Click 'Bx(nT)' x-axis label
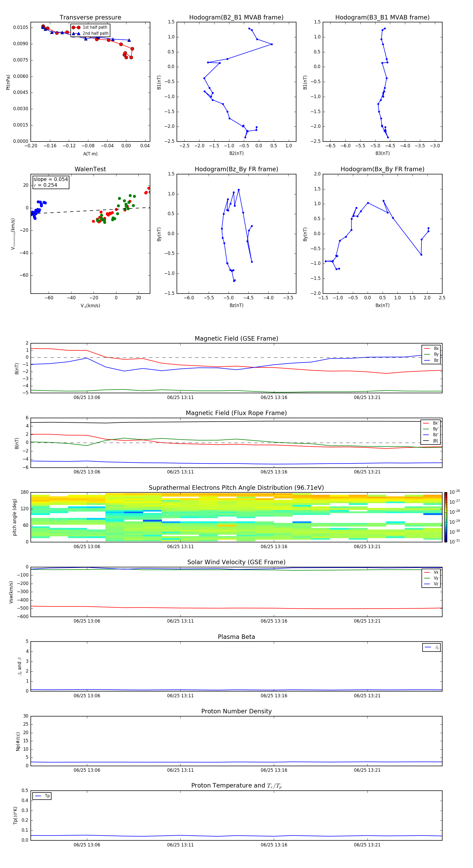Viewport: 473px width, 868px height. (x=382, y=305)
